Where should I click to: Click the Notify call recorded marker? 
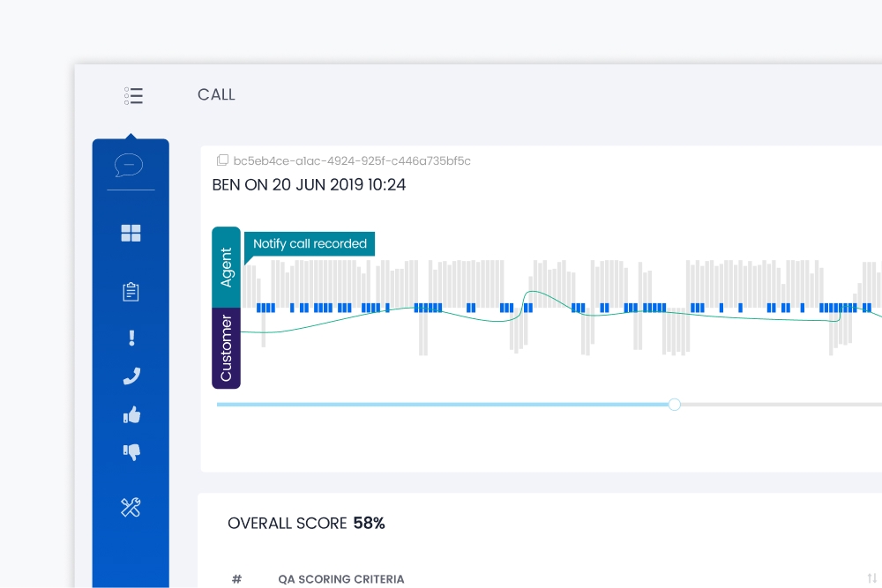pos(310,244)
